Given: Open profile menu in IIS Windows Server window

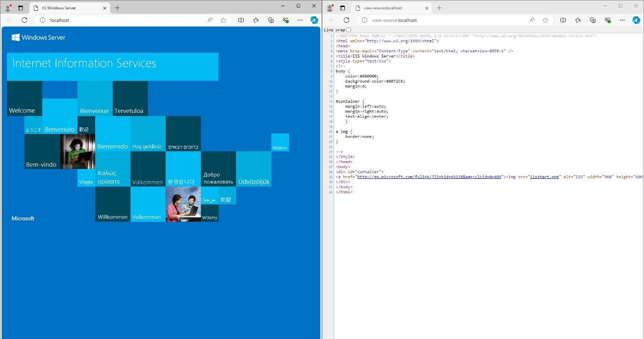Looking at the screenshot, I should [x=8, y=8].
